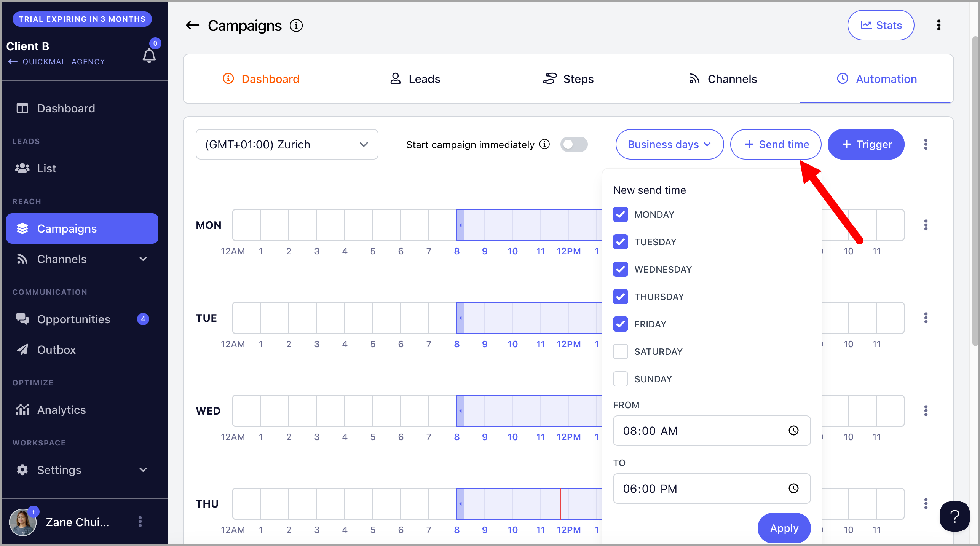The width and height of the screenshot is (980, 546).
Task: Click the List people icon
Action: click(22, 168)
